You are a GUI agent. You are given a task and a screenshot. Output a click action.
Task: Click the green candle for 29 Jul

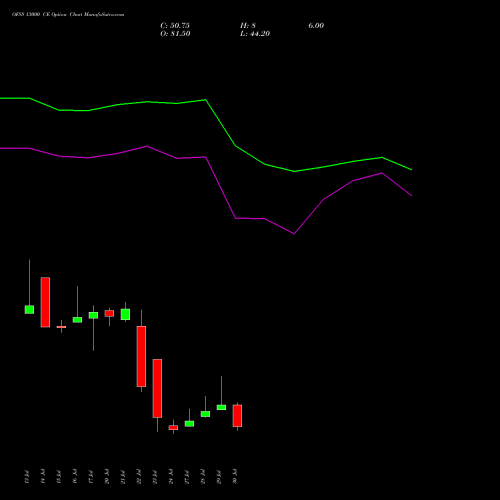[221, 407]
